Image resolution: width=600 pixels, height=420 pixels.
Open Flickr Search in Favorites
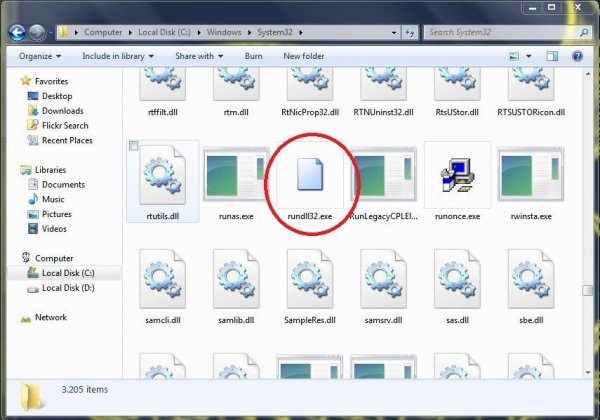click(65, 125)
